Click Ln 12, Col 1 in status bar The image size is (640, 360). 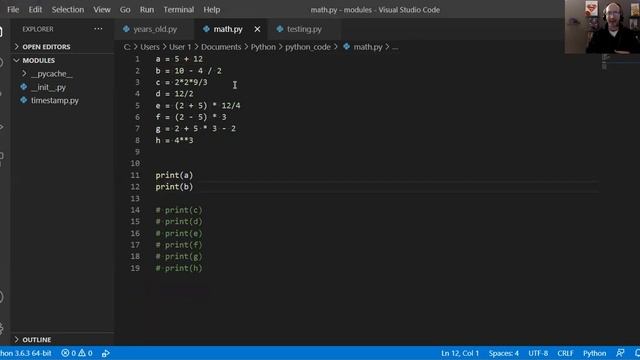coord(460,353)
